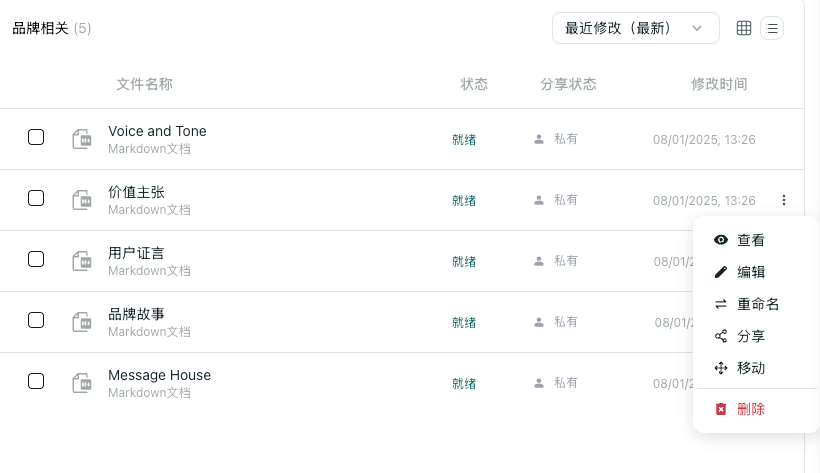Sort by the 修改时间 column header
Screen dimensions: 820x473
719,84
